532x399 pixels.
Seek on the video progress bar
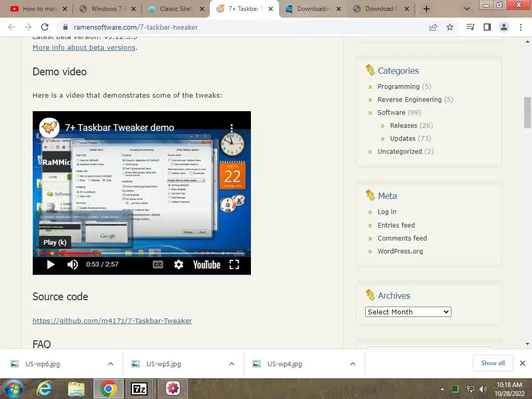pos(142,253)
